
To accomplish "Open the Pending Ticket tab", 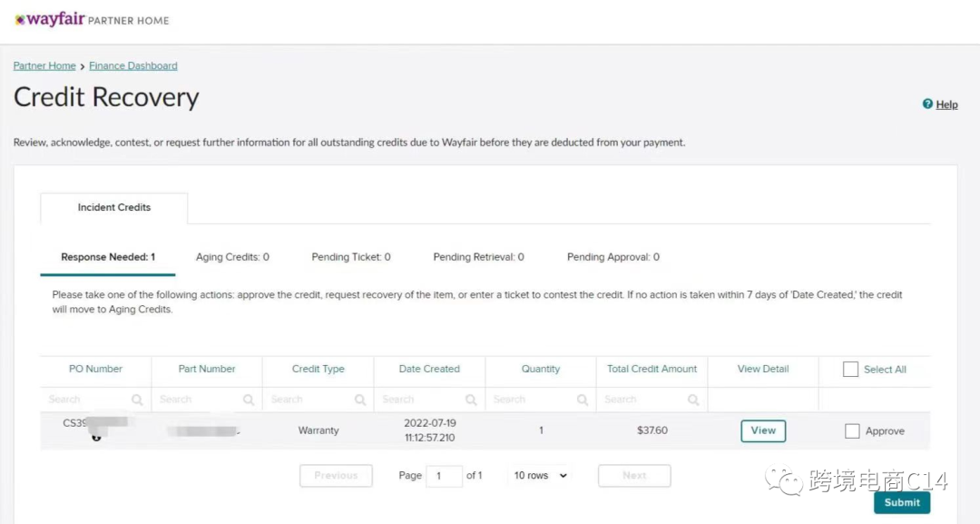I will (x=351, y=257).
